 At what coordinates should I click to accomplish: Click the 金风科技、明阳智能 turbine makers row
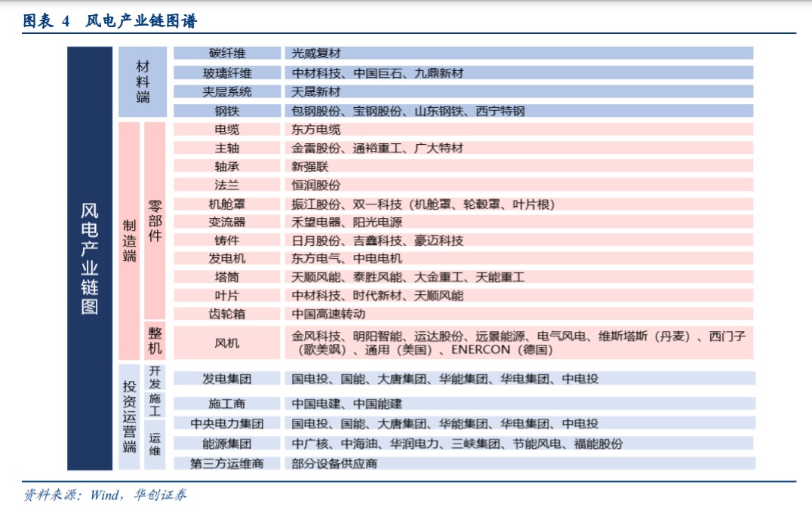tap(519, 342)
